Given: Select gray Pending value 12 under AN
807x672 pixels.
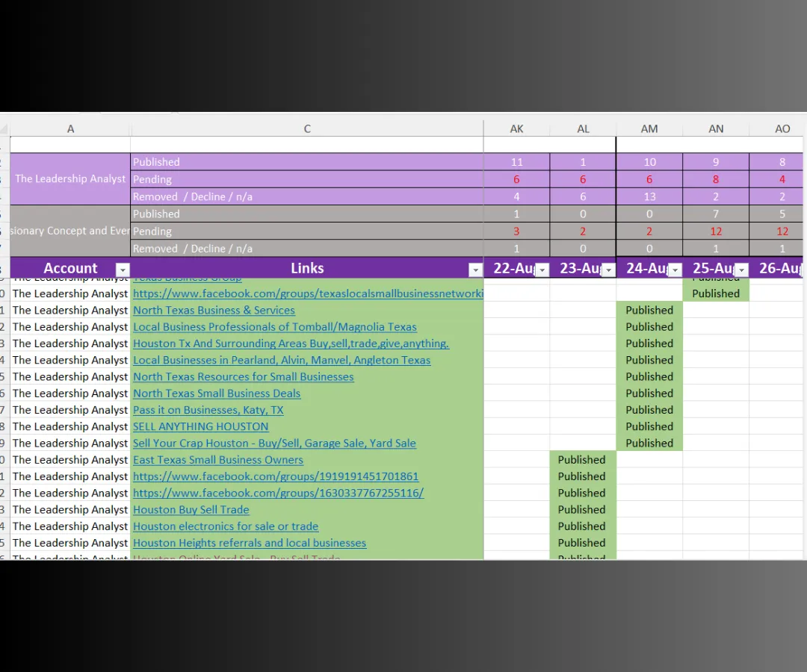Looking at the screenshot, I should coord(716,231).
